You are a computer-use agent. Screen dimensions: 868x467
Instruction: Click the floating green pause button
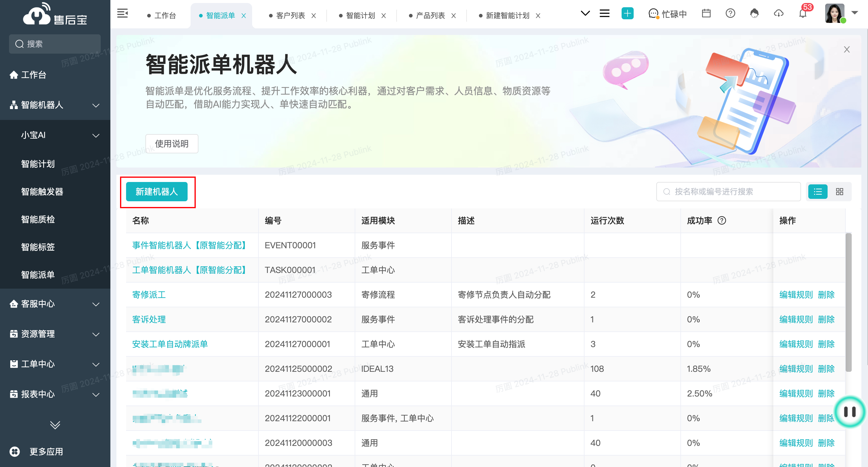(850, 412)
